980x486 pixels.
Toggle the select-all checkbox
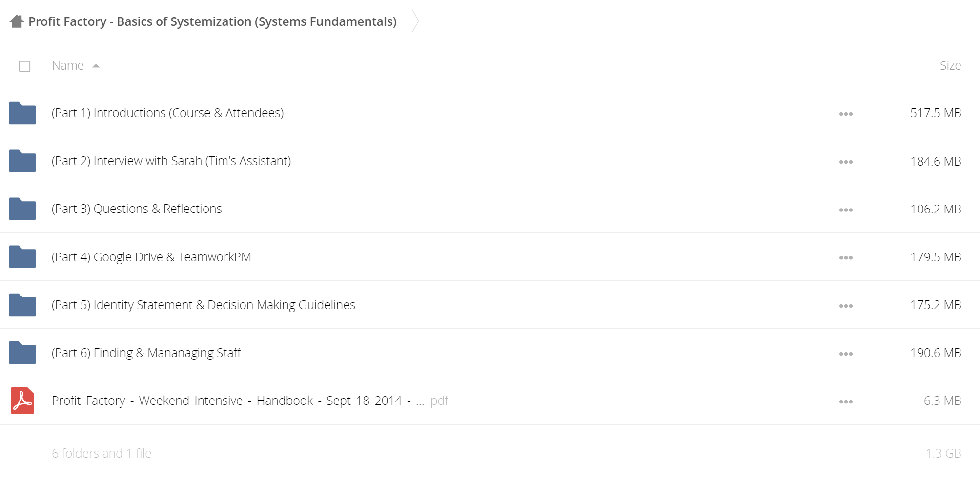pyautogui.click(x=24, y=66)
